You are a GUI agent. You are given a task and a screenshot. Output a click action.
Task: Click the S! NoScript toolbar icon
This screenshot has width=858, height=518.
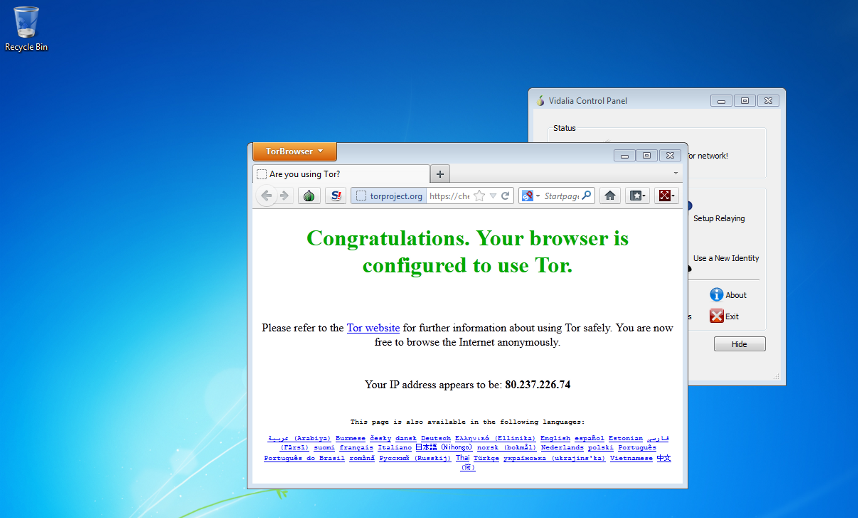click(x=336, y=195)
